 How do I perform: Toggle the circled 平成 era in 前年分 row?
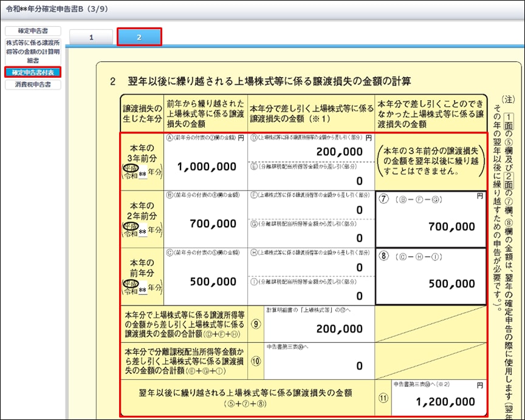click(129, 283)
